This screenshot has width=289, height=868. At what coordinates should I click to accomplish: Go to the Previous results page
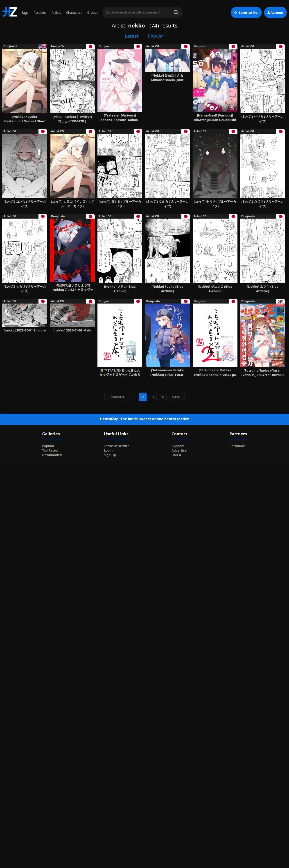(115, 397)
